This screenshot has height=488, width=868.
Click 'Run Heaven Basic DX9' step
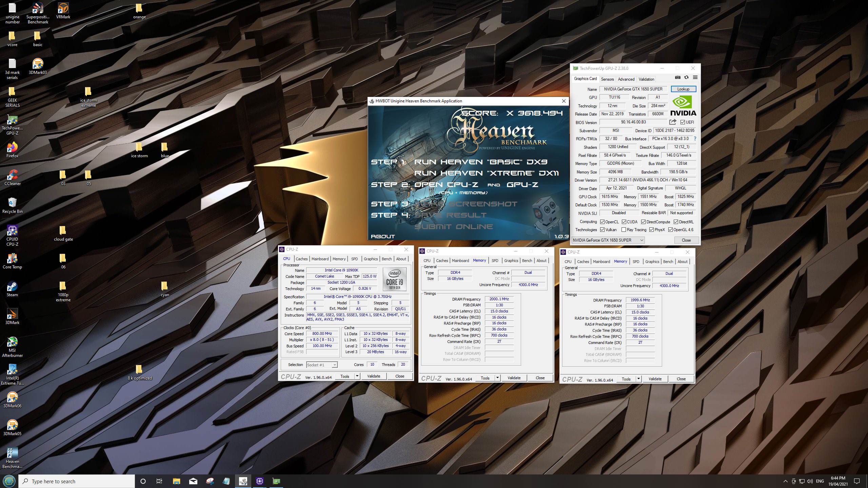click(x=480, y=162)
